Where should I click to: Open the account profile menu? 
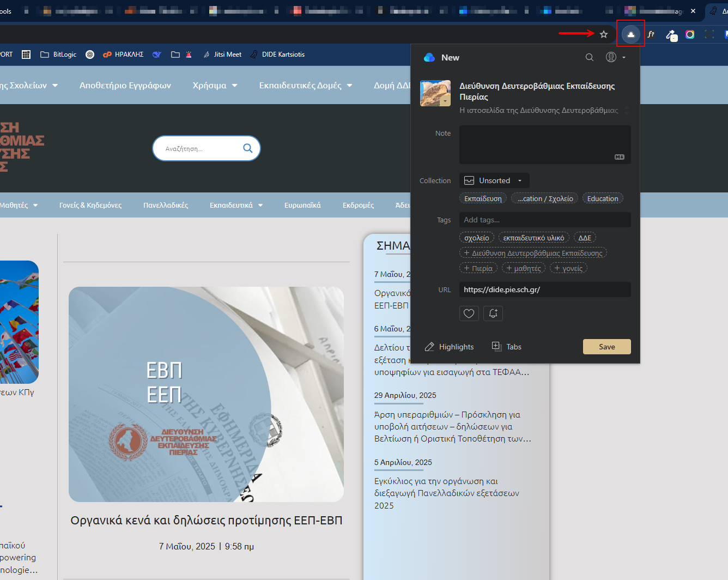(615, 57)
